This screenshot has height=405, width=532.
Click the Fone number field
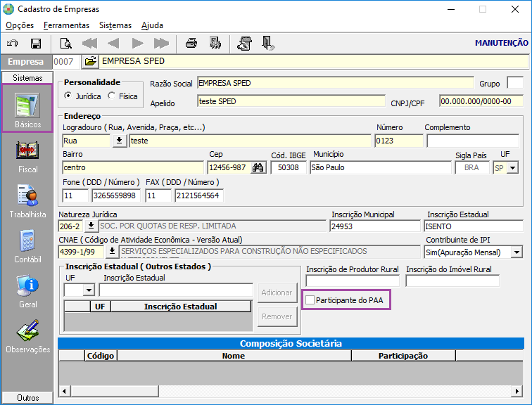(116, 195)
